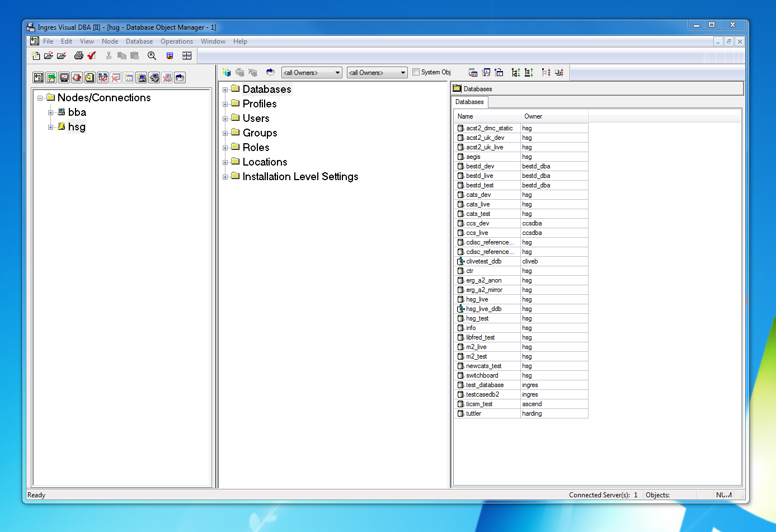
Task: Open the Edit menu
Action: click(67, 41)
